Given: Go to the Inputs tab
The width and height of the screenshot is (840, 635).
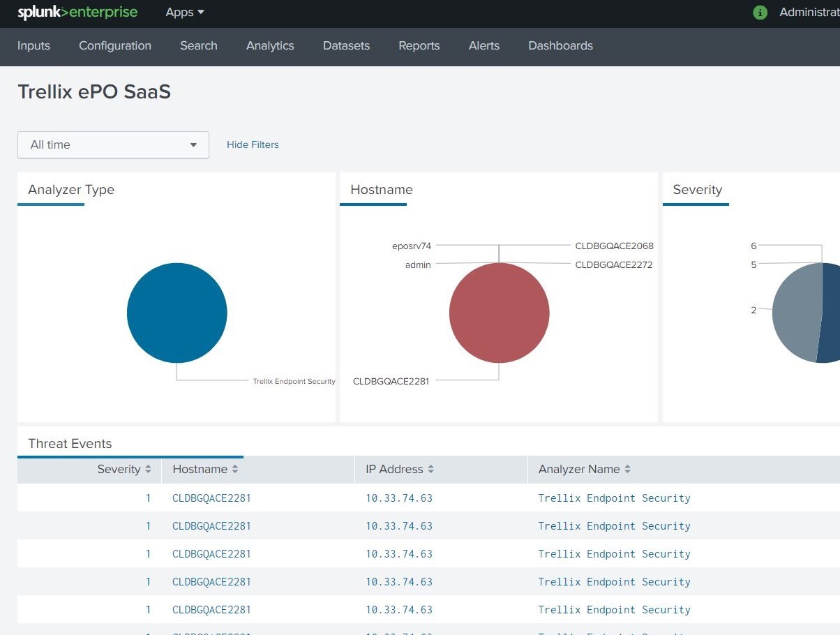Looking at the screenshot, I should coord(33,46).
